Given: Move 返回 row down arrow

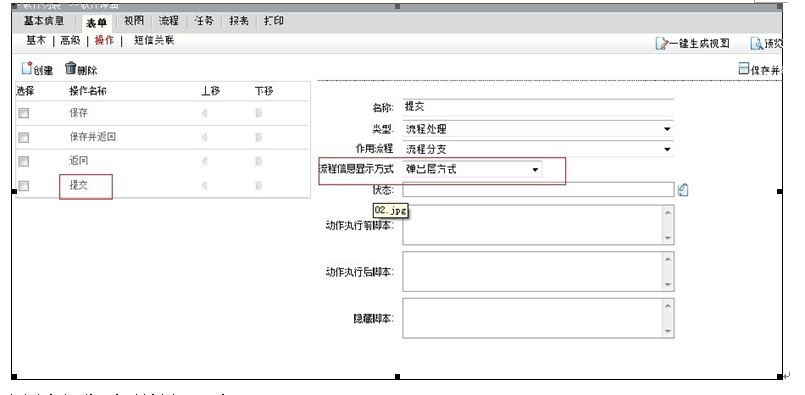Looking at the screenshot, I should tap(258, 161).
